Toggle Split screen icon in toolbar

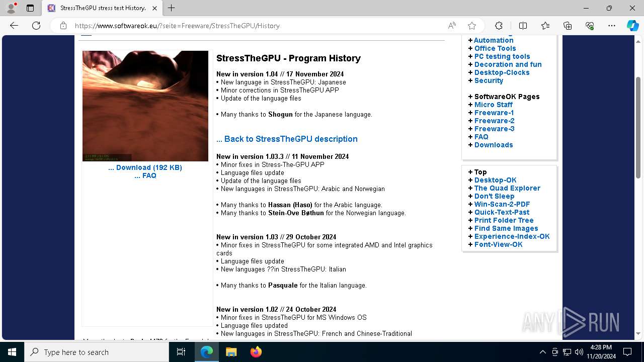pyautogui.click(x=523, y=26)
